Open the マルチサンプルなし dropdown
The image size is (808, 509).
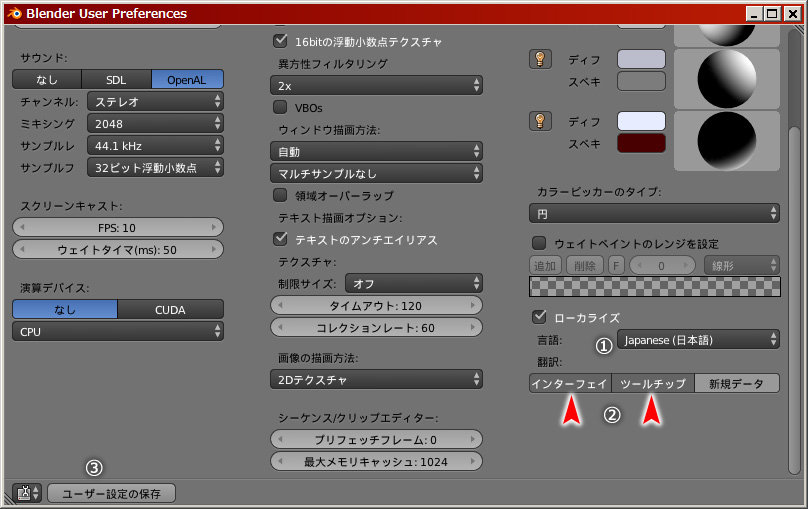point(376,174)
